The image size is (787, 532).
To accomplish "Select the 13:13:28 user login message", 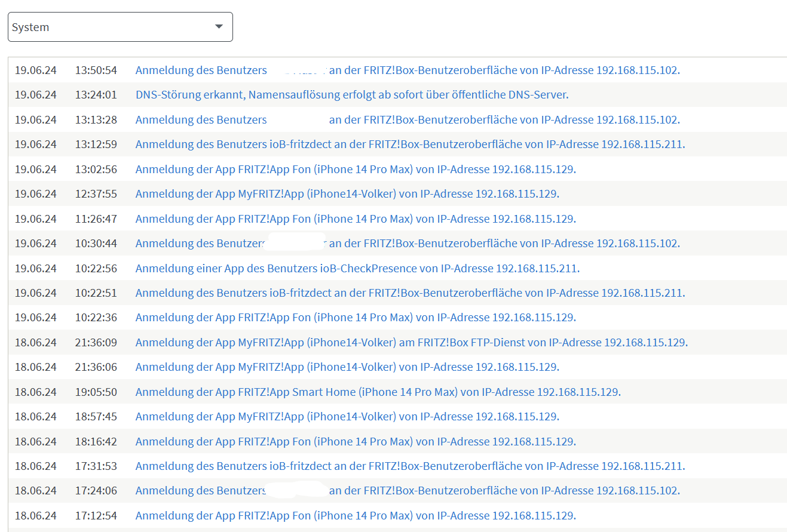I will click(408, 119).
